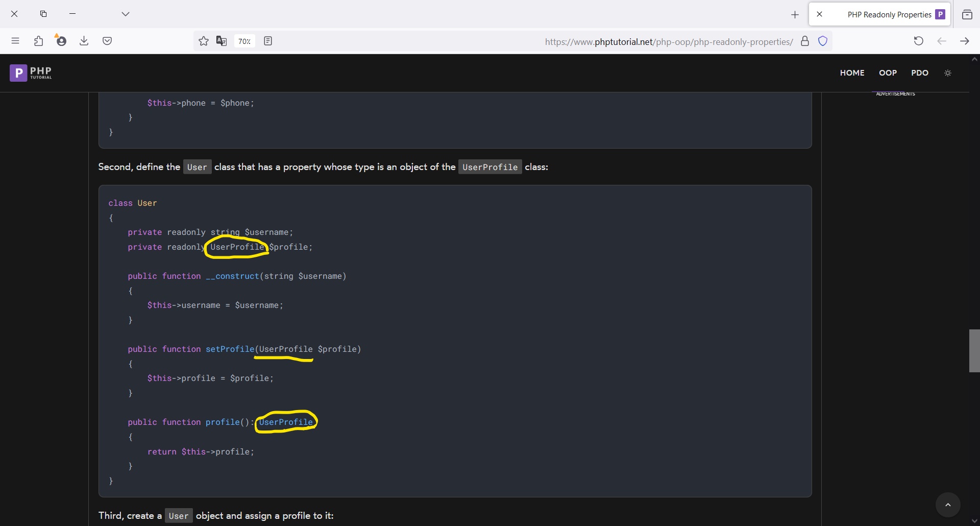Screen dimensions: 980x526
Task: Click '__construct' in the code
Action: [233, 276]
